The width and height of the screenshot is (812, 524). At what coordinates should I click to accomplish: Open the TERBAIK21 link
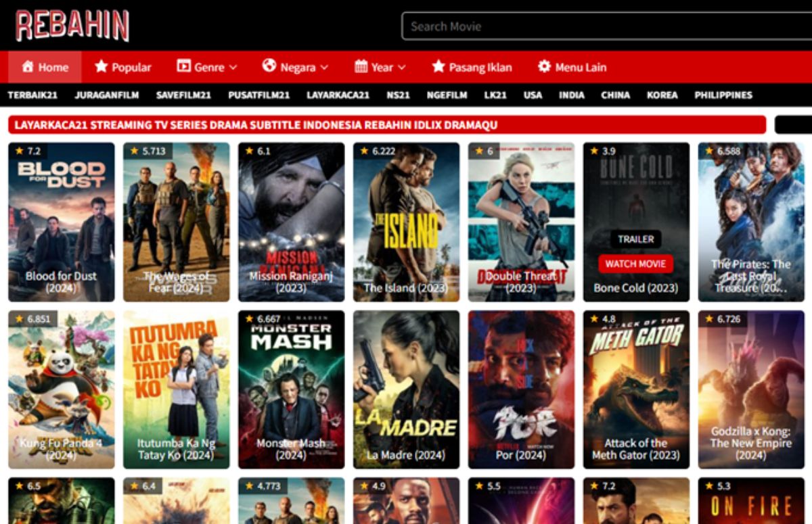32,95
